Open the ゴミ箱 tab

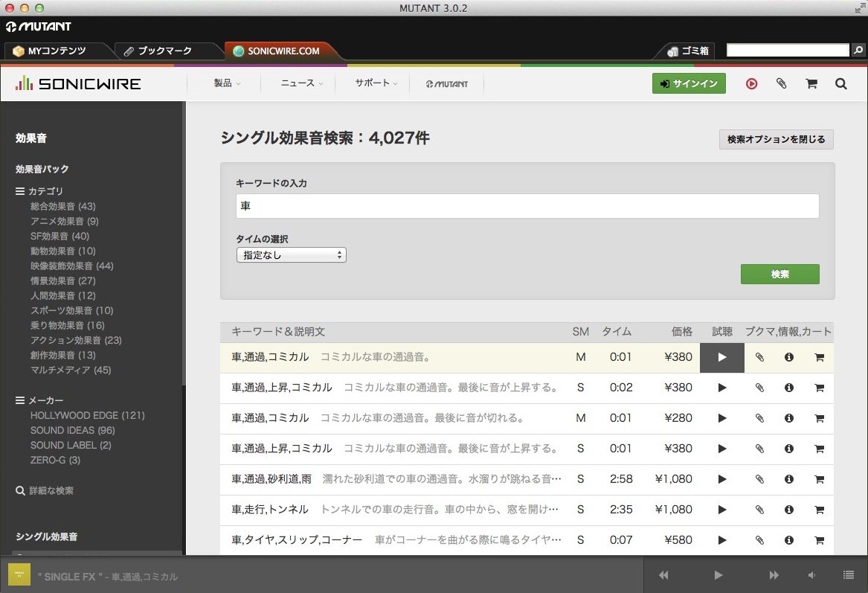pyautogui.click(x=688, y=51)
